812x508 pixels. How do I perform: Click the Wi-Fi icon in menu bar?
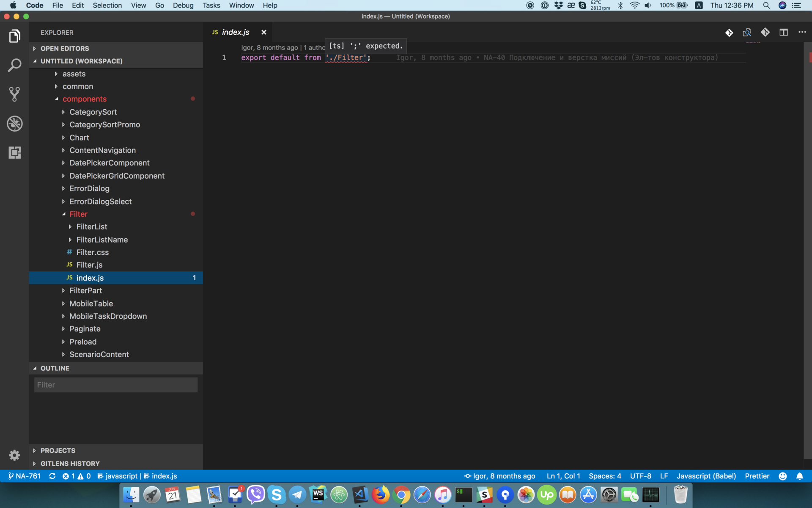point(634,6)
